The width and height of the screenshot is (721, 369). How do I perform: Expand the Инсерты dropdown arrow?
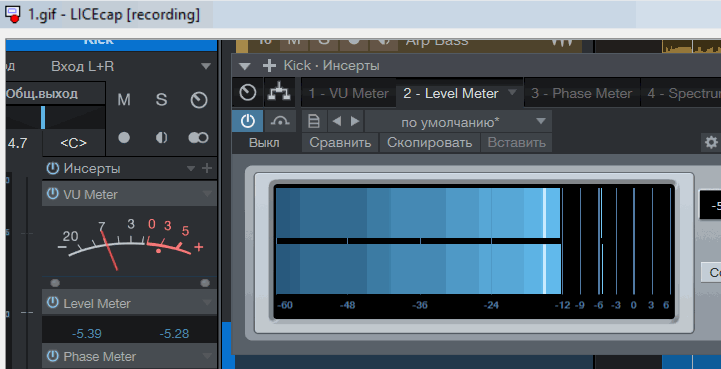pos(191,169)
